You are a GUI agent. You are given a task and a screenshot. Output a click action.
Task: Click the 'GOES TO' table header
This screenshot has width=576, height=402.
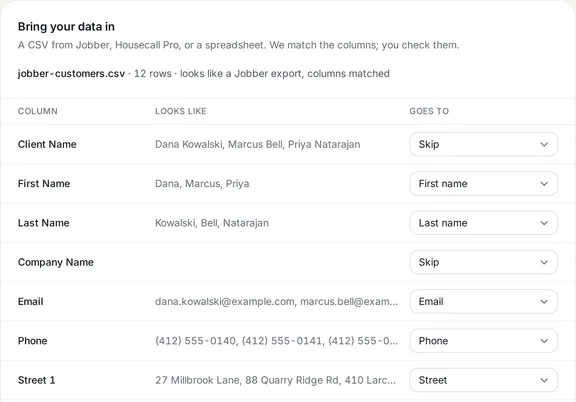click(429, 111)
